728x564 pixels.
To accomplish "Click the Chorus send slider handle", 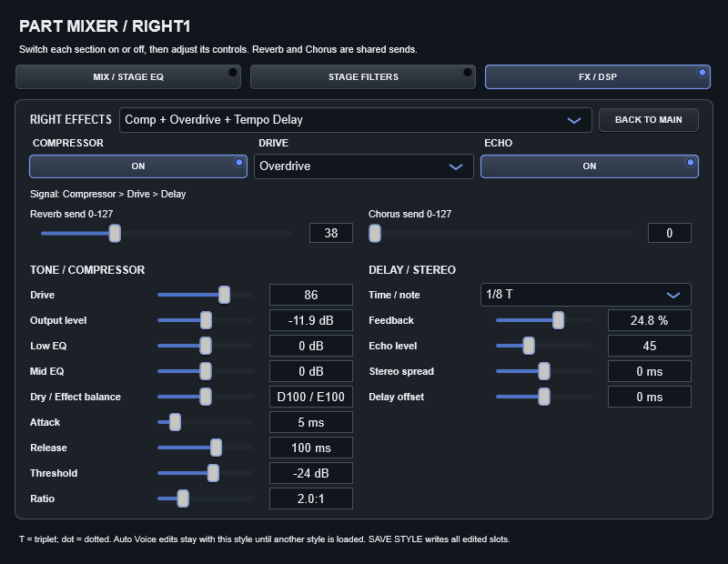I will [x=375, y=233].
